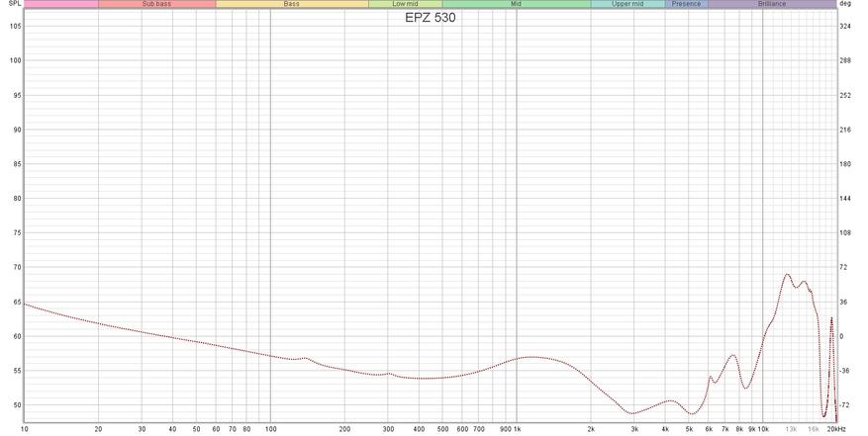Click the 100 Hz frequency axis label
This screenshot has width=868, height=436.
pos(271,429)
